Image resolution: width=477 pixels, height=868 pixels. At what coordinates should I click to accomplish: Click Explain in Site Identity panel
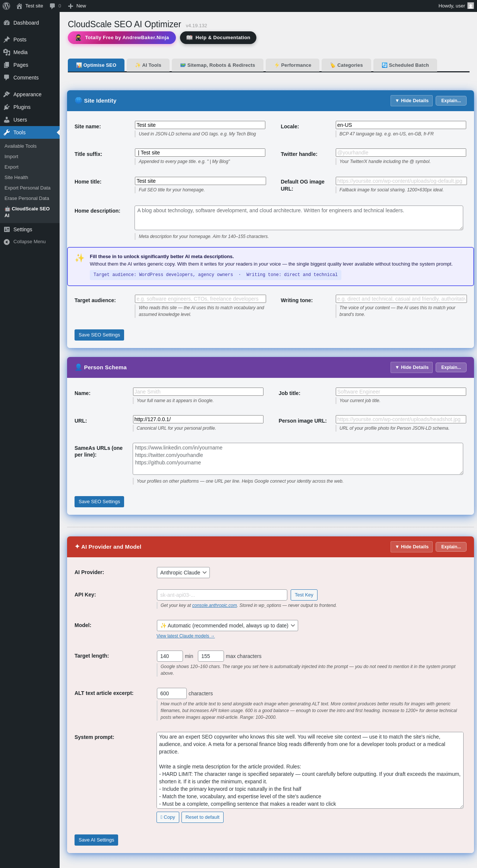[451, 101]
